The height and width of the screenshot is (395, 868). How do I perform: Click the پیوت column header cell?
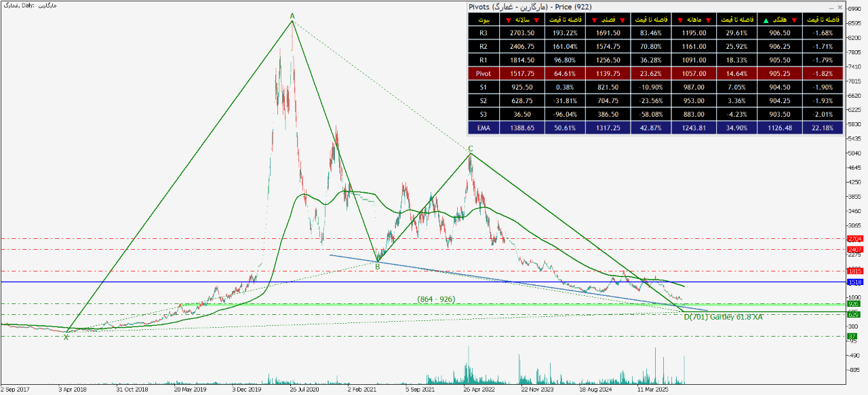coord(483,20)
